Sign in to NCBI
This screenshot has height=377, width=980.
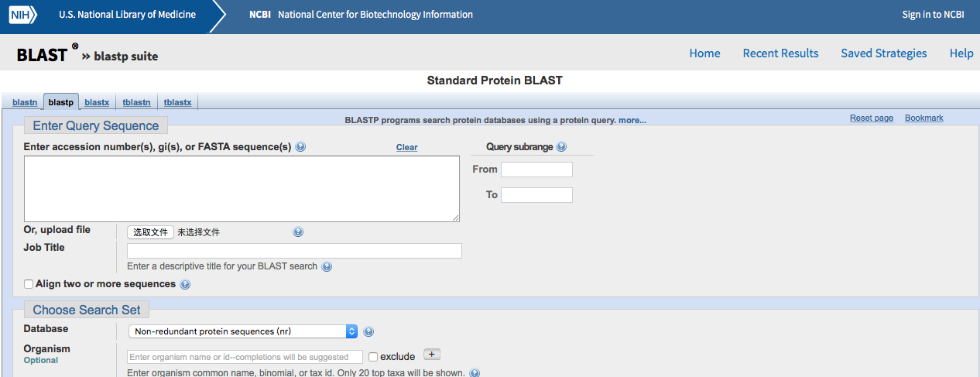click(x=934, y=15)
